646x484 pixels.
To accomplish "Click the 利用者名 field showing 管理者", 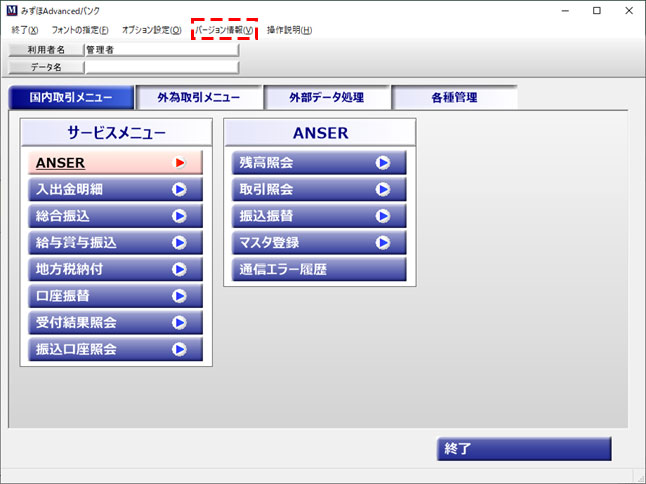I will tap(162, 50).
